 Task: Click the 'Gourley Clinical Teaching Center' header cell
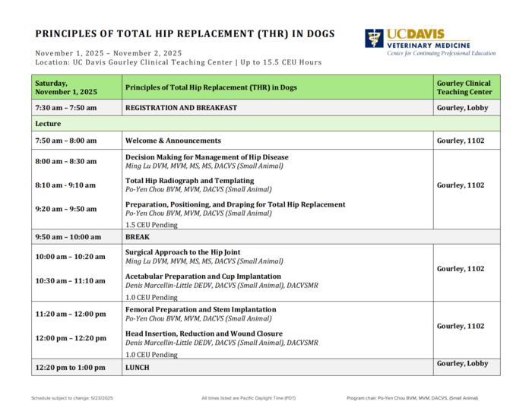point(467,87)
